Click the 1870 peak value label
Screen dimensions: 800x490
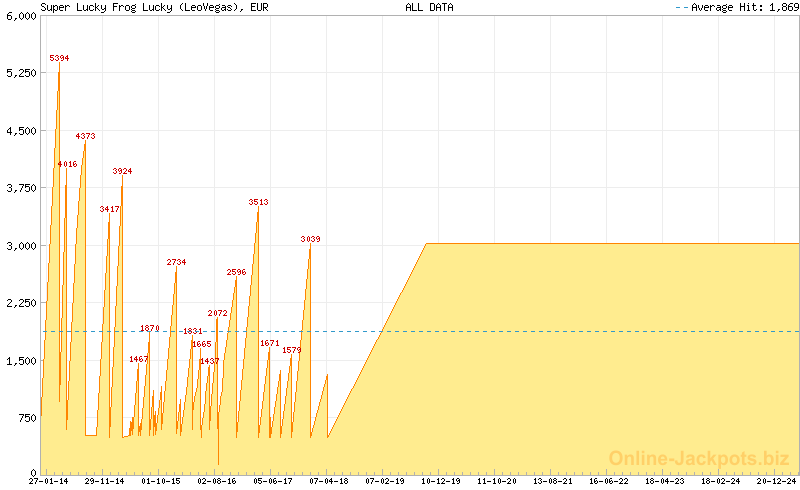(150, 328)
